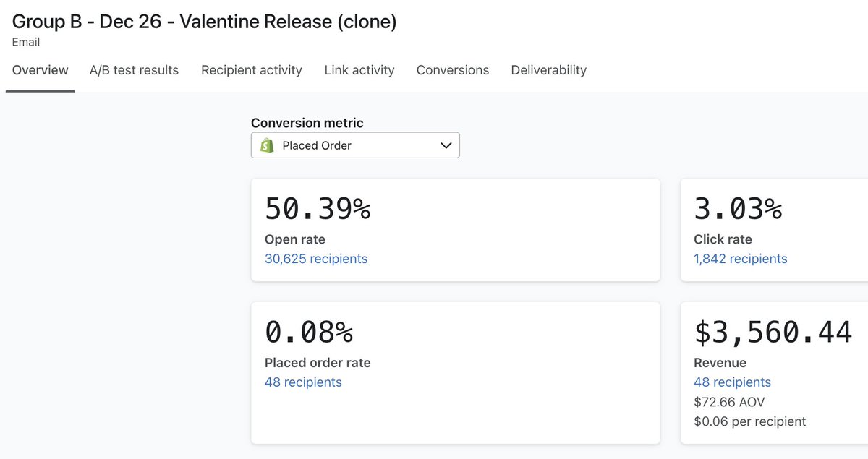Open the 30,625 recipients link under Open rate
The width and height of the screenshot is (868, 459).
(x=316, y=259)
